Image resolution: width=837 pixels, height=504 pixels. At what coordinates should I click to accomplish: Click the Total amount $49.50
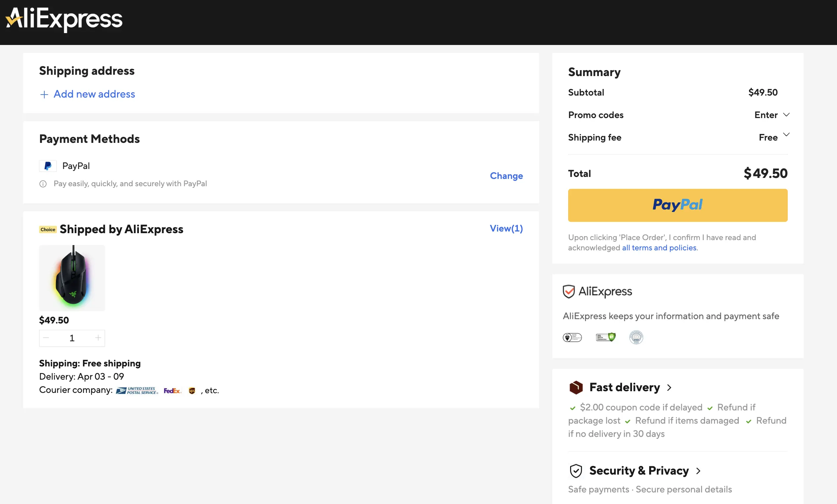(765, 173)
